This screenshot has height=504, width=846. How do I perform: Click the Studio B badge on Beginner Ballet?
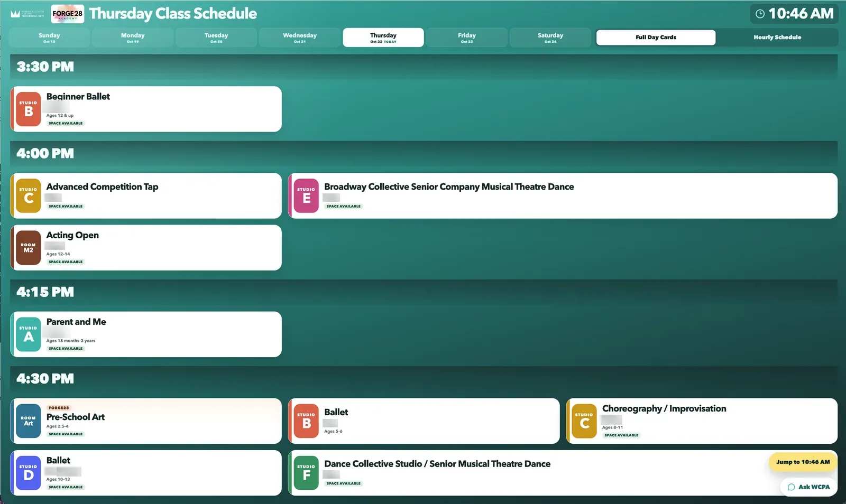29,109
